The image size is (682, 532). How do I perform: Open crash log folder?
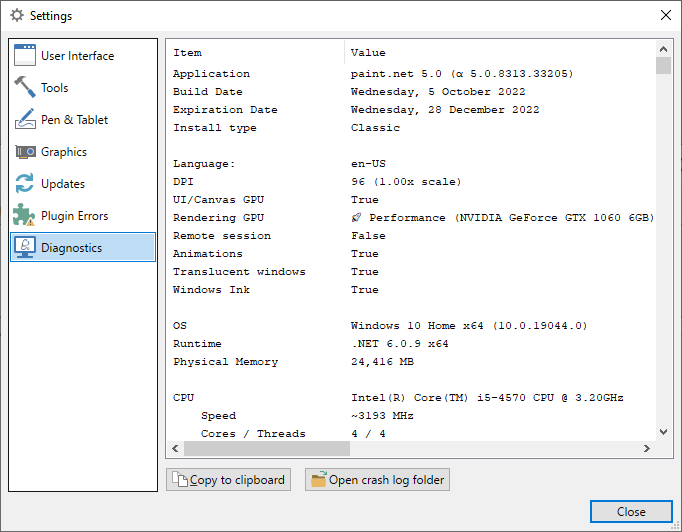377,479
